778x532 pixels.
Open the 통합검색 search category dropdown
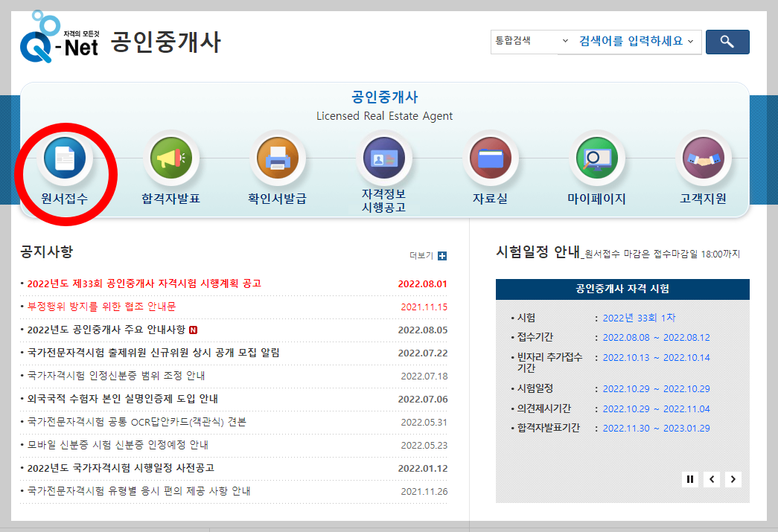[x=531, y=42]
